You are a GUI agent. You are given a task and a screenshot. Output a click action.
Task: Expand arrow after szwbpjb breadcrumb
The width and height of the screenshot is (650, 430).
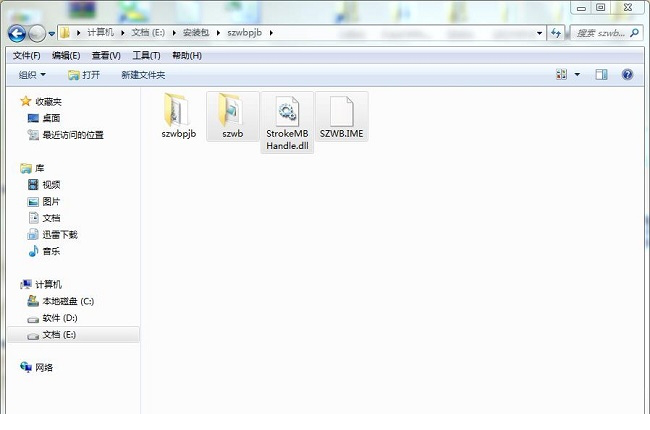271,33
